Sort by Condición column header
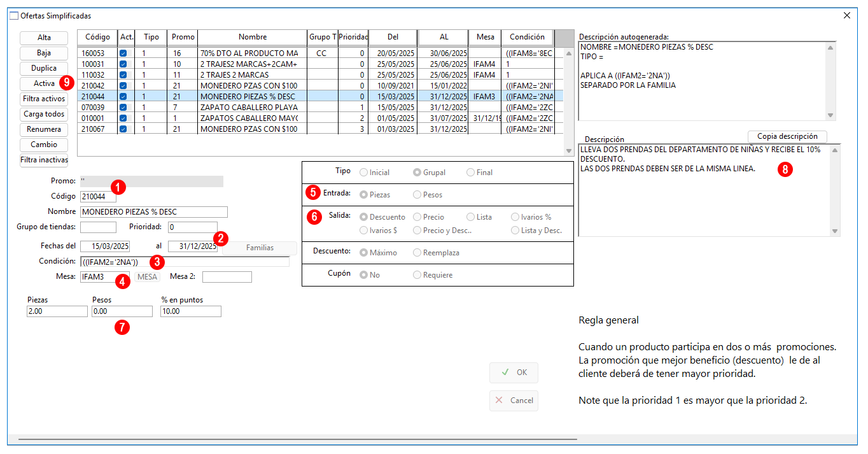The width and height of the screenshot is (868, 454). point(528,37)
